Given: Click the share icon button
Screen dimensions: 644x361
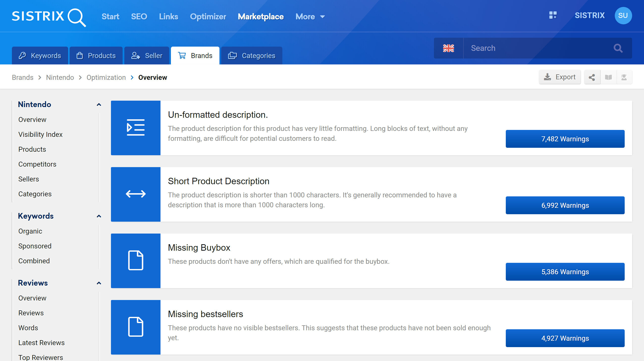Looking at the screenshot, I should [592, 77].
